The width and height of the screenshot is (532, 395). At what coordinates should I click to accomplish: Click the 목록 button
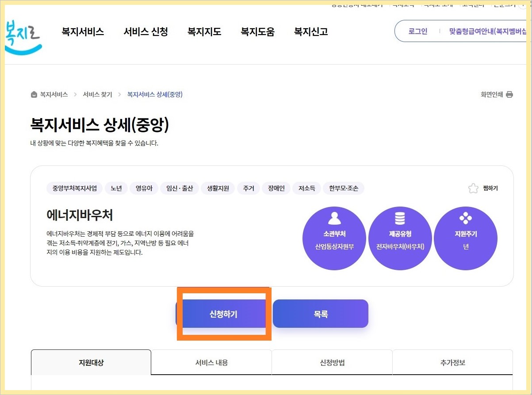click(x=320, y=313)
